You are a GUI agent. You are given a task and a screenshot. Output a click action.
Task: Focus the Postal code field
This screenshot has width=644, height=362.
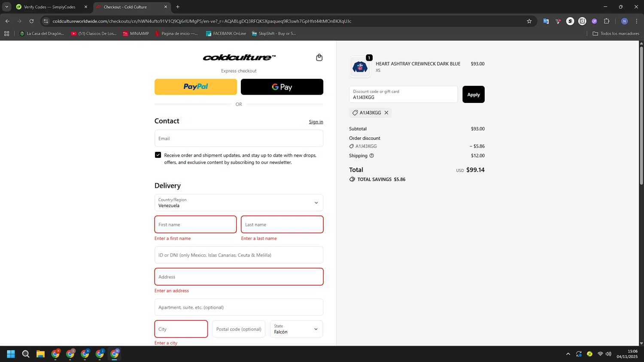pyautogui.click(x=239, y=329)
